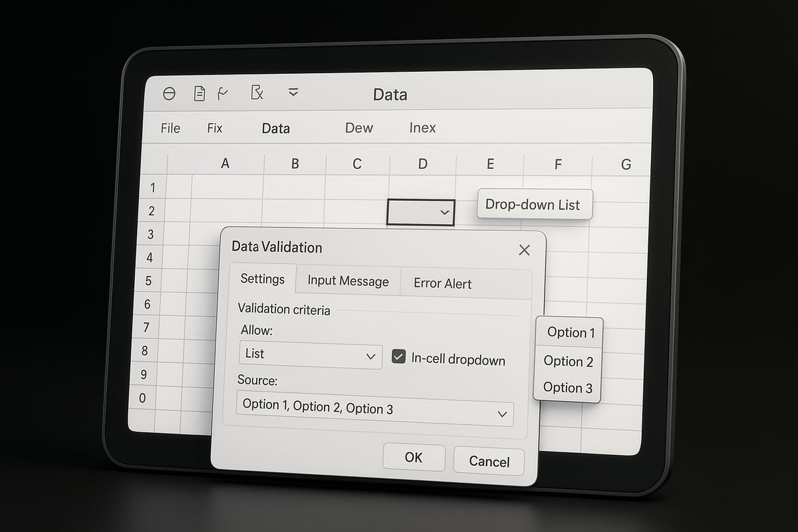798x532 pixels.
Task: Click the flag-shaped toolbar icon
Action: pos(223,92)
